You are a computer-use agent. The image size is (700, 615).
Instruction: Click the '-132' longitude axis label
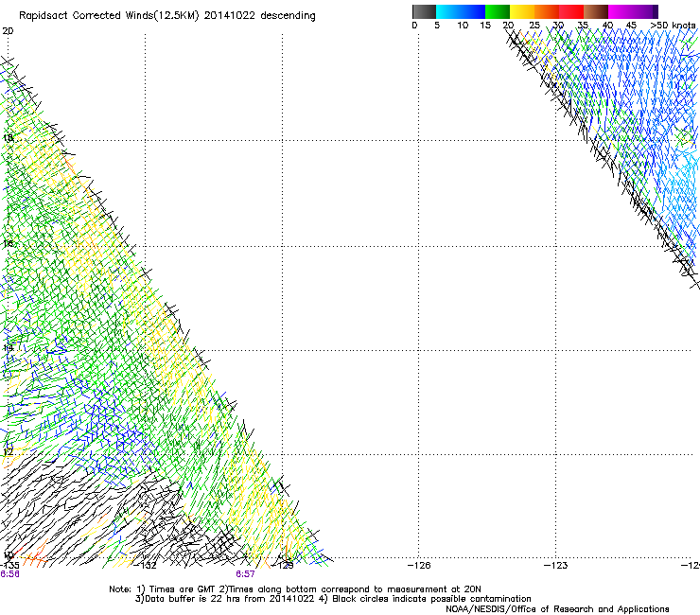pos(147,566)
